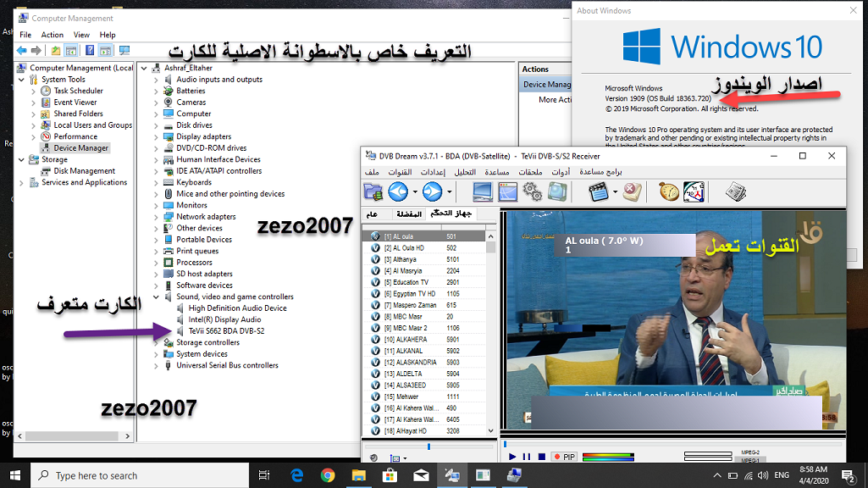This screenshot has height=488, width=868.
Task: Switch to the المفضلة tab
Action: coord(409,213)
